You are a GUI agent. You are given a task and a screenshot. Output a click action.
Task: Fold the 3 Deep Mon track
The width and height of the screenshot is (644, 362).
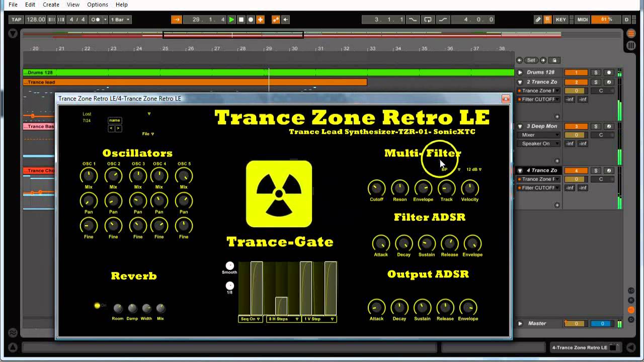[x=520, y=126]
